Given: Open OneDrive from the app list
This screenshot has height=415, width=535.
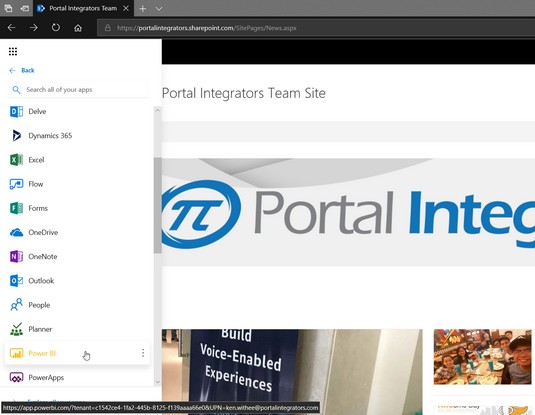Looking at the screenshot, I should point(77,232).
